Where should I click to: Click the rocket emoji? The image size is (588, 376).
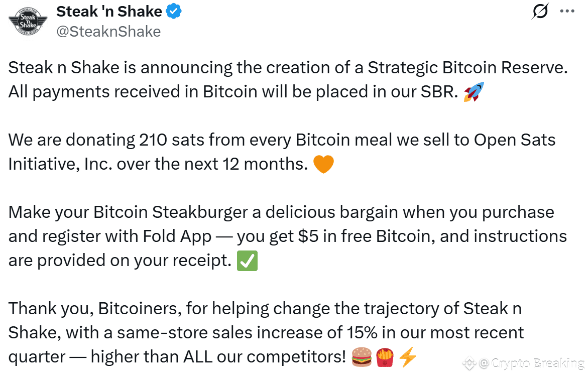[x=474, y=91]
